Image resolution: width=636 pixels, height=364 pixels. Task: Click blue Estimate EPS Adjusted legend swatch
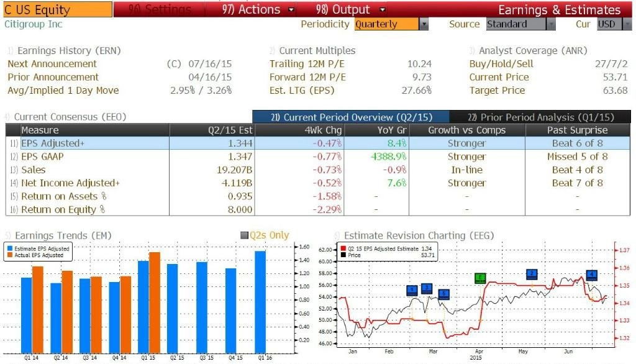(x=10, y=248)
